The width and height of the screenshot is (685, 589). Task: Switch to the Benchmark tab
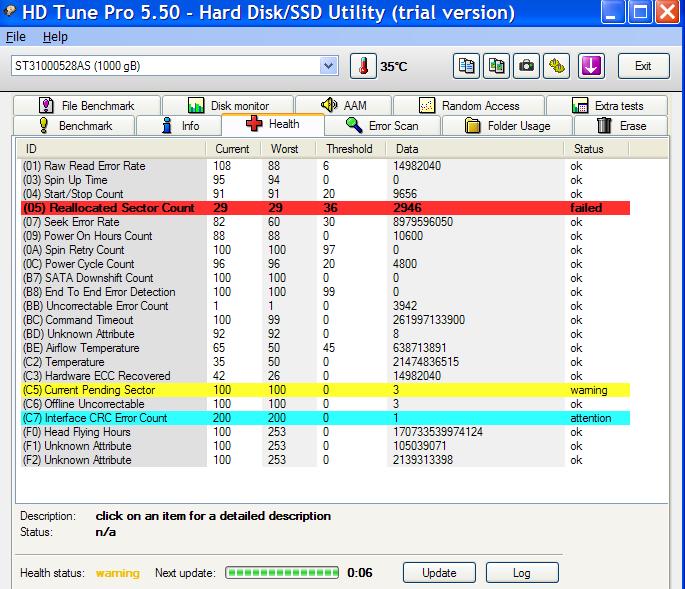point(74,125)
